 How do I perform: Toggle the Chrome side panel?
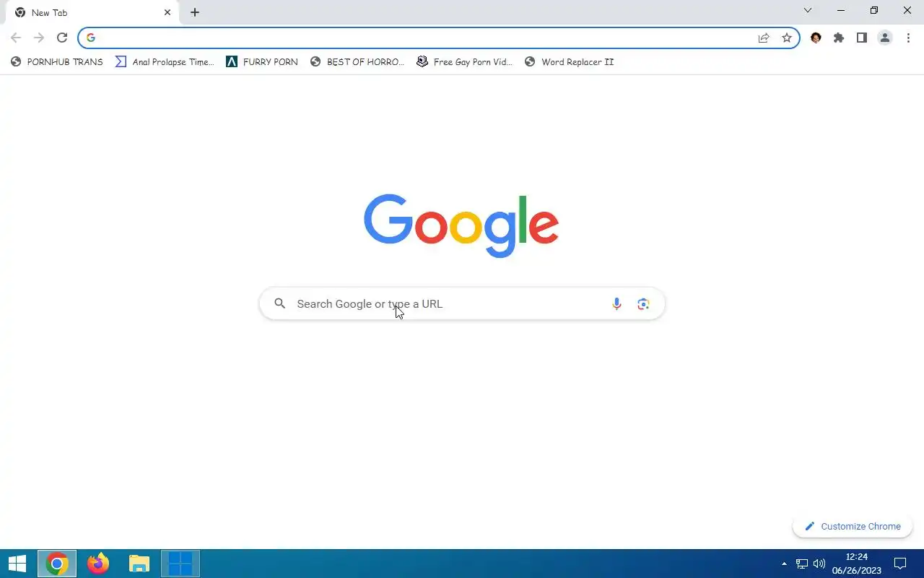click(862, 38)
